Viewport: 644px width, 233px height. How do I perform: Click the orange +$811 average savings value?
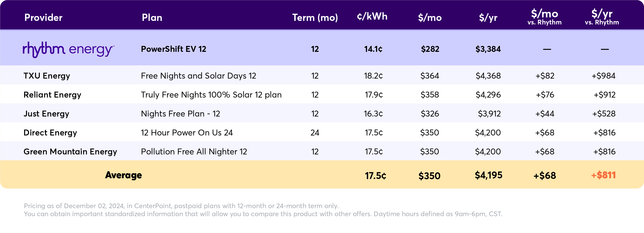tap(603, 175)
